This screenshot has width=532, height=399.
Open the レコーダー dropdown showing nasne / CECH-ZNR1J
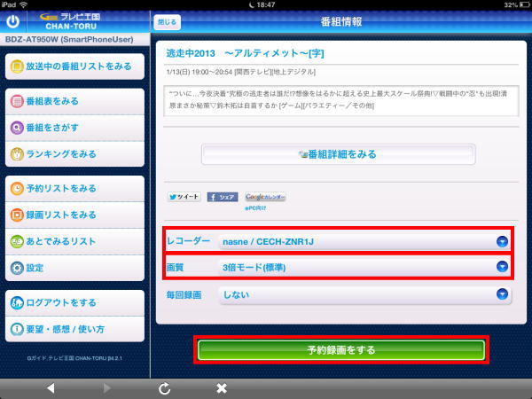[x=365, y=241]
